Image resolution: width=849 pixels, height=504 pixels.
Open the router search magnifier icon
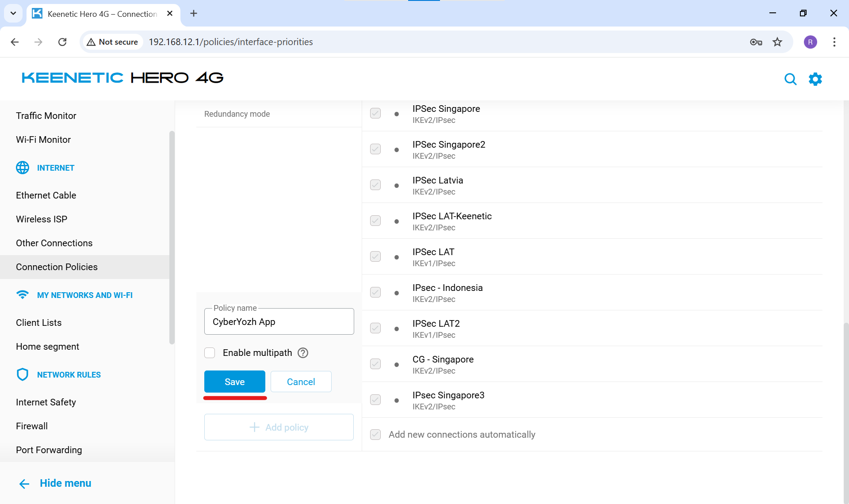coord(790,79)
